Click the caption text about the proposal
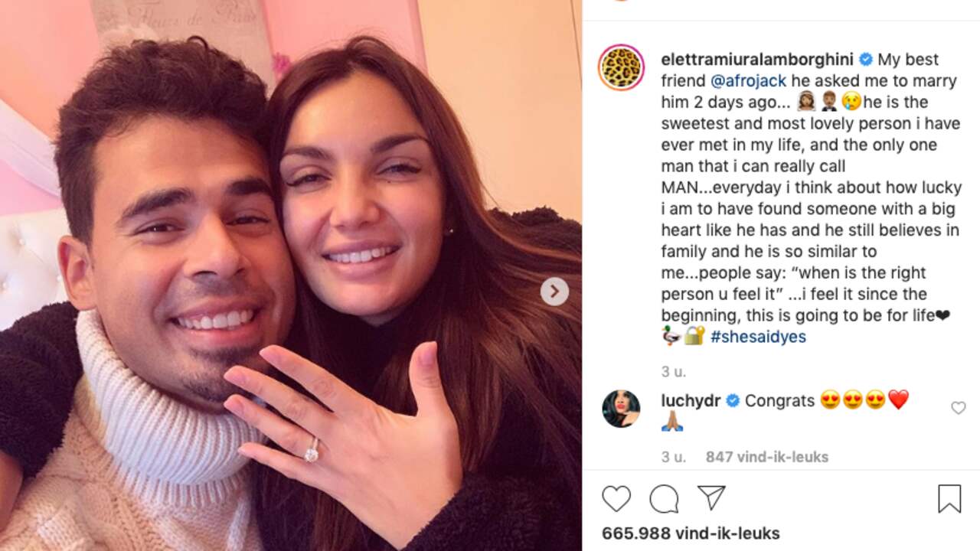Viewport: 980px width, 551px height. [810, 198]
